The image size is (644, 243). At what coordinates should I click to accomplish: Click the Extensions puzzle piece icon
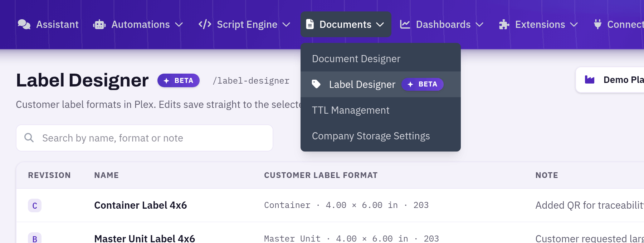504,24
